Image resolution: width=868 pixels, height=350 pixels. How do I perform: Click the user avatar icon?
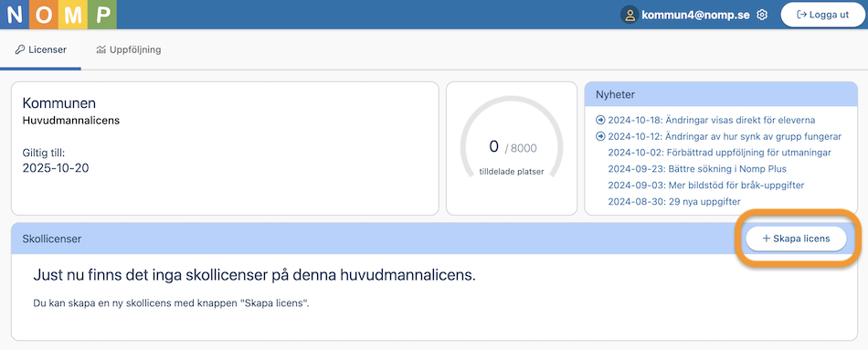pos(630,15)
